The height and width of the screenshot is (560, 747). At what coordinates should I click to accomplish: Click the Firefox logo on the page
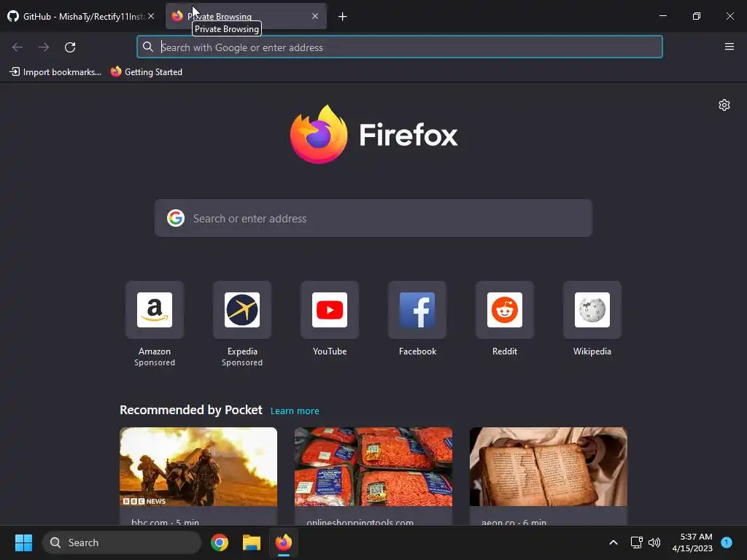tap(319, 134)
